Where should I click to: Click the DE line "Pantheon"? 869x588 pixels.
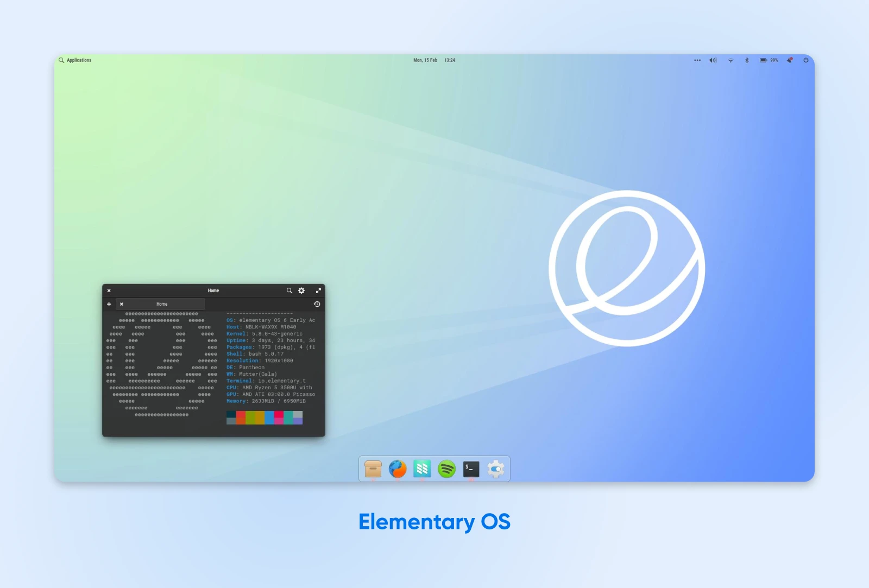[245, 368]
